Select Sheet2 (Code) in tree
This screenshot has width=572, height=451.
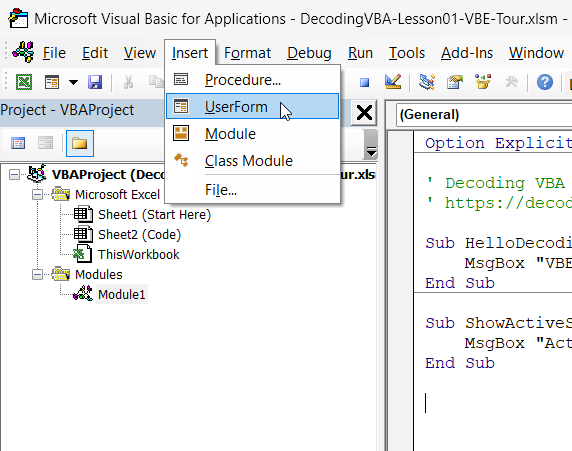pos(139,235)
